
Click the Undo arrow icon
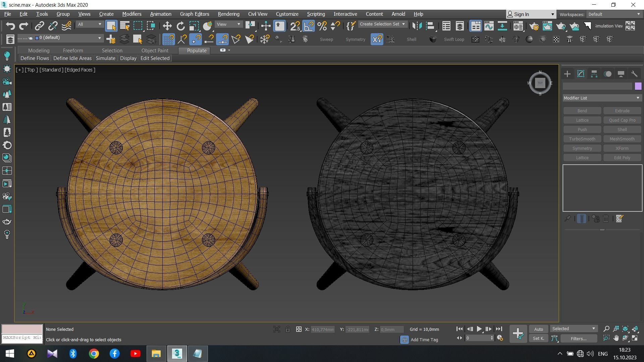[10, 26]
